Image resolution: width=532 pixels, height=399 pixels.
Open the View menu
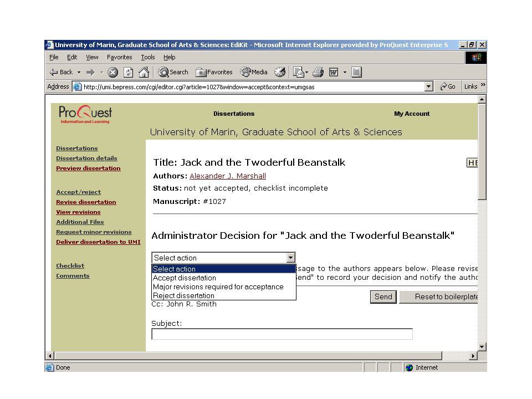92,57
